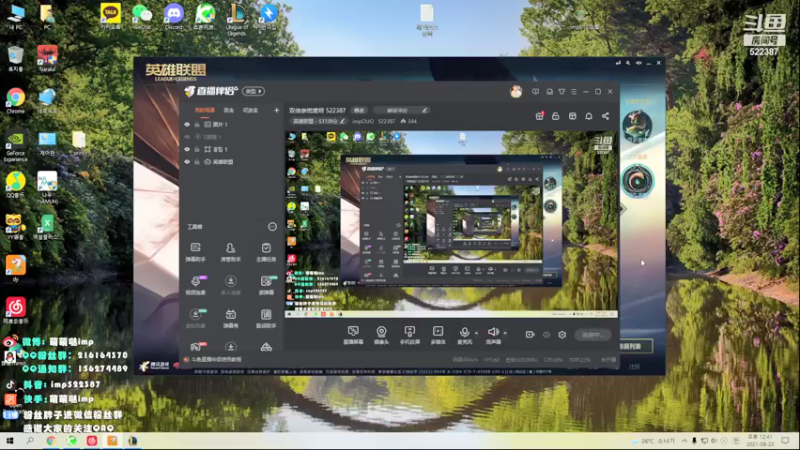This screenshot has width=800, height=450.
Task: Unlock the 图片 1 source lock icon
Action: pos(197,124)
